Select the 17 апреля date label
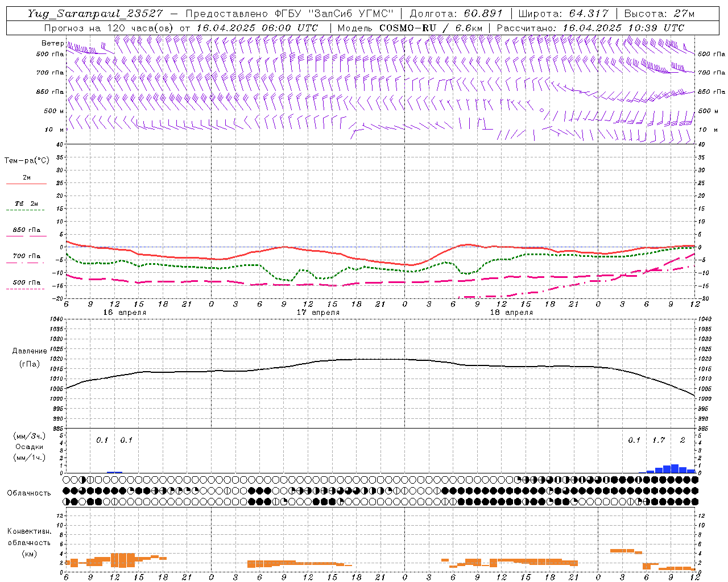This screenshot has height=582, width=728. pos(318,313)
